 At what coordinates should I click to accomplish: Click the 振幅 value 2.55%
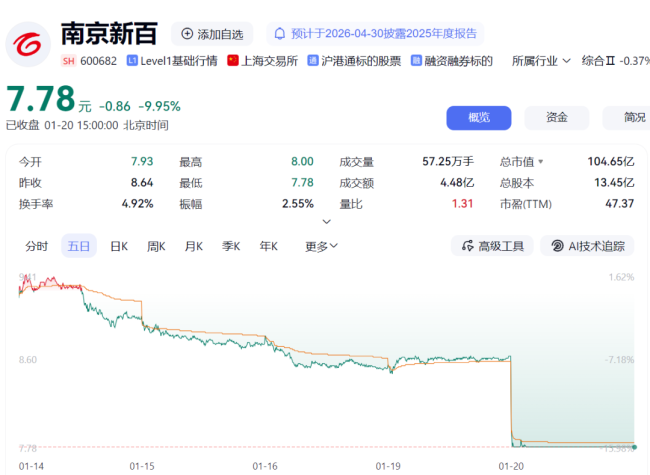pyautogui.click(x=298, y=204)
